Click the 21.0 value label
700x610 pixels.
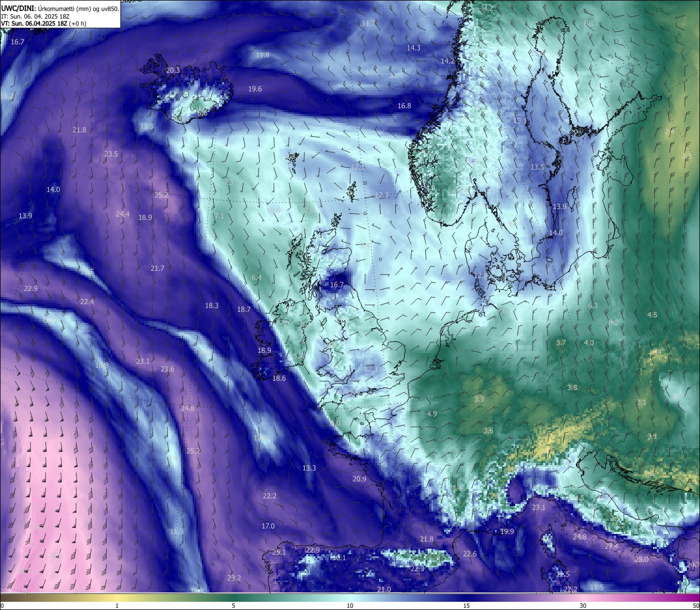[x=384, y=589]
